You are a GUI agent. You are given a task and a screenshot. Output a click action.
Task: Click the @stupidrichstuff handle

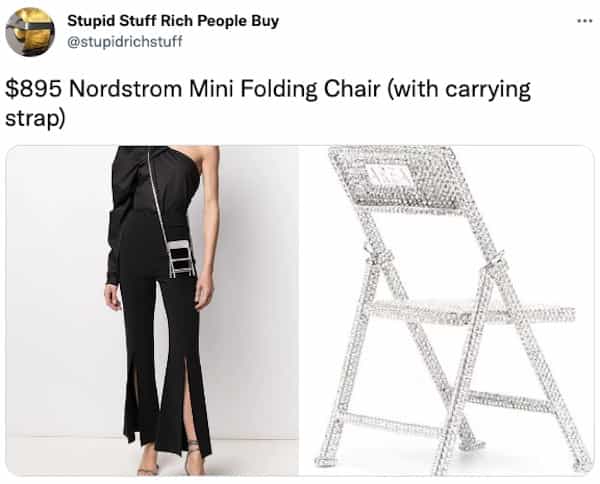coord(125,41)
